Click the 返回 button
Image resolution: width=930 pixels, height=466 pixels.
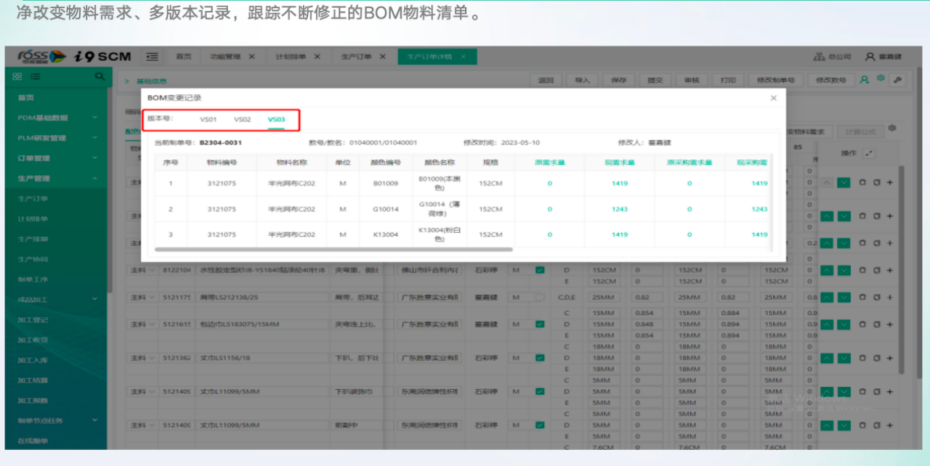click(x=546, y=80)
